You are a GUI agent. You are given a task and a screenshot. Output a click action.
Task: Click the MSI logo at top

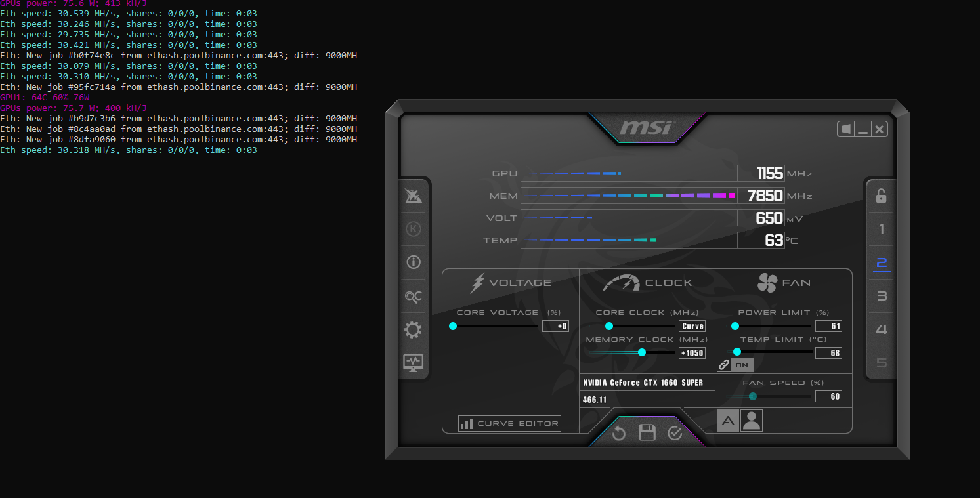[x=647, y=127]
